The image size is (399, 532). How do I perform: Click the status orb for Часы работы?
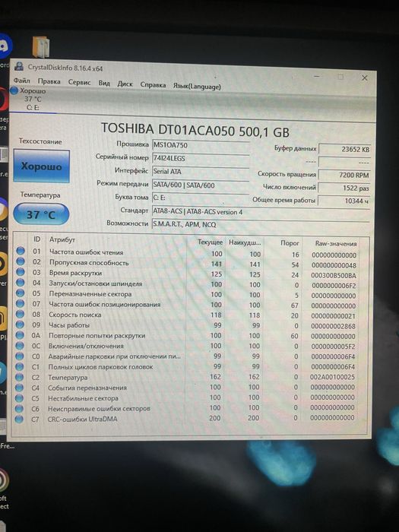click(20, 325)
